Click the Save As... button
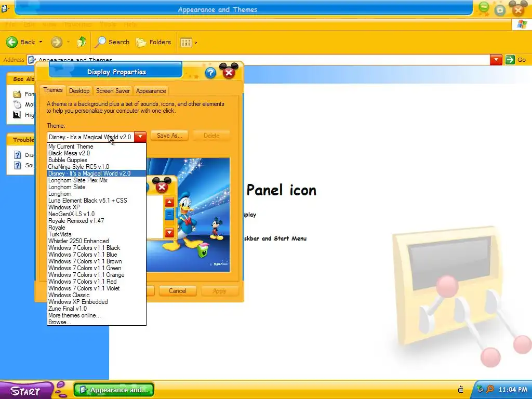 pyautogui.click(x=169, y=136)
